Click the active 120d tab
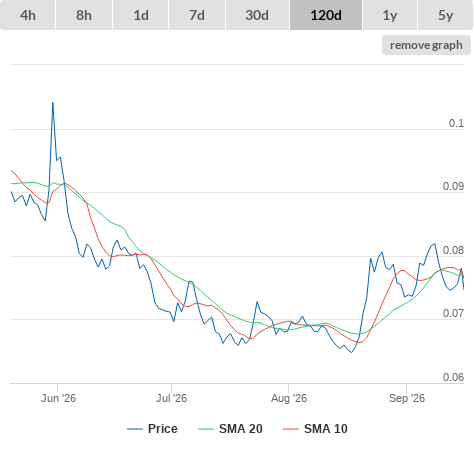The height and width of the screenshot is (455, 474). click(x=326, y=15)
